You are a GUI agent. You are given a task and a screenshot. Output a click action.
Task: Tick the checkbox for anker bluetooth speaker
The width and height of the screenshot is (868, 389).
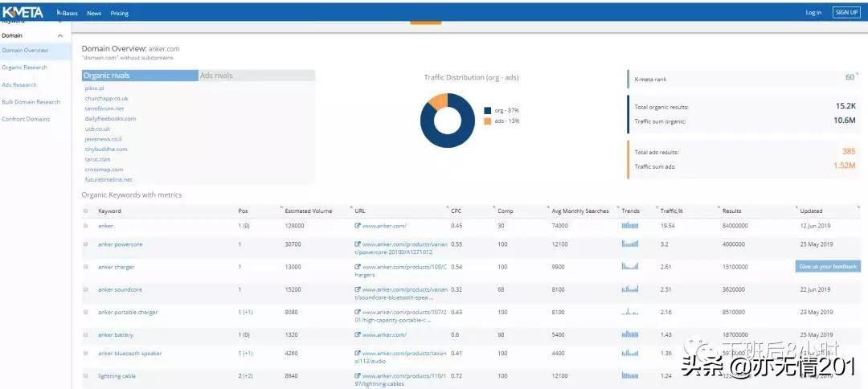85,353
